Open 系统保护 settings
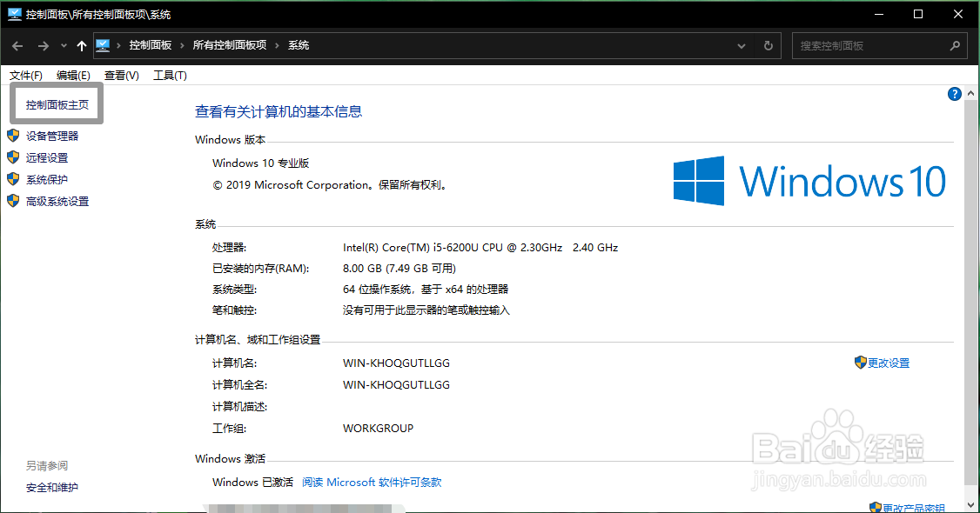 [x=47, y=179]
